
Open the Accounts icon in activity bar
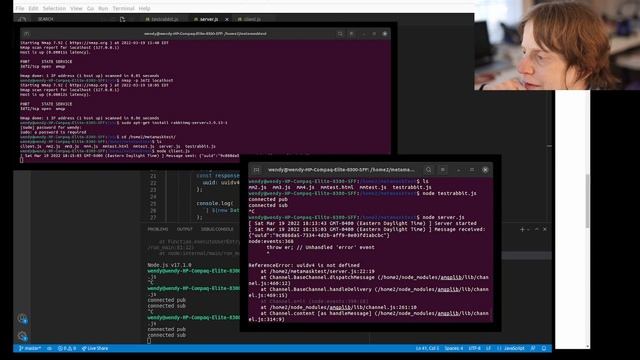tap(22, 318)
